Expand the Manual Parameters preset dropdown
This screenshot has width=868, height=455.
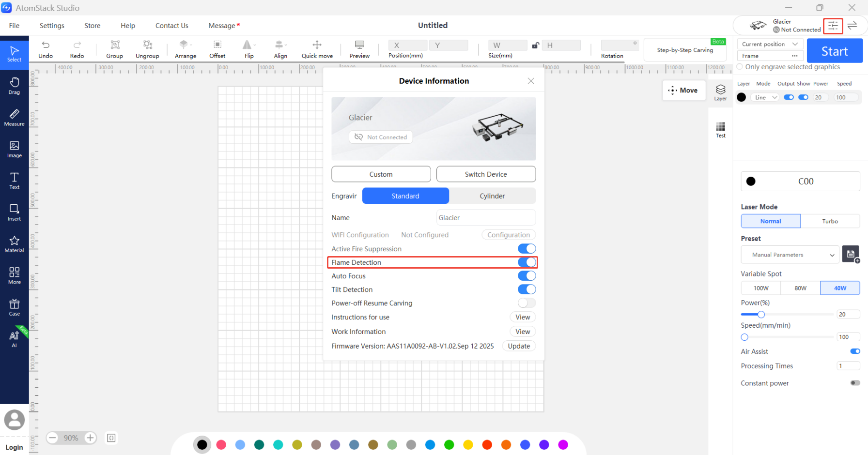point(790,255)
